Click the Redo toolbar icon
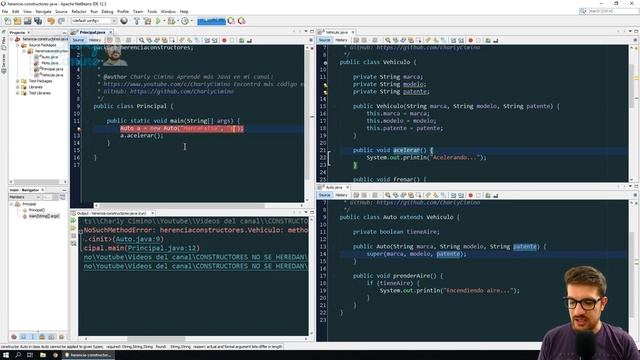The width and height of the screenshot is (640, 360). click(x=61, y=21)
